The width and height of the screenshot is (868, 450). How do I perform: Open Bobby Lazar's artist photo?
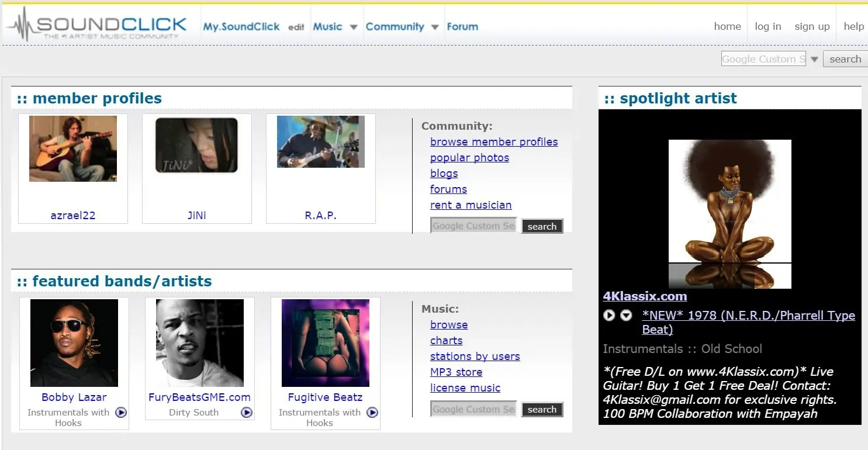coord(74,343)
